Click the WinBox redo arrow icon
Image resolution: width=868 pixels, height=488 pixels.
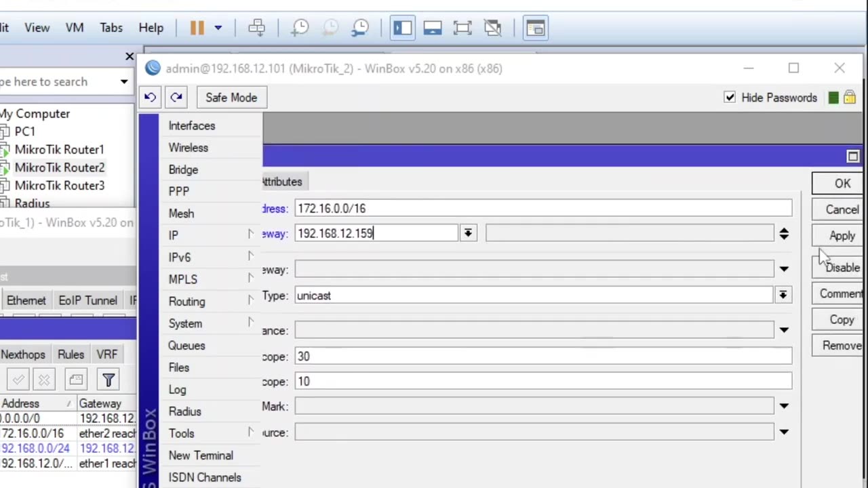coord(176,98)
